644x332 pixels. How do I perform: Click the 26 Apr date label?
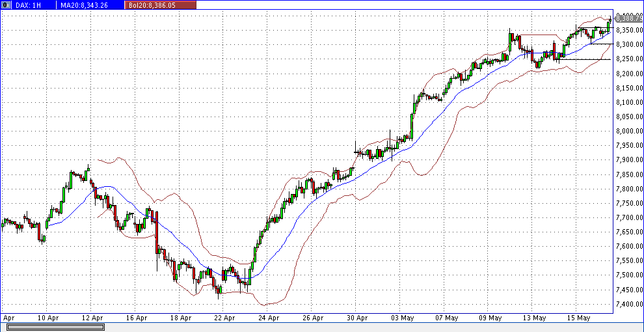pos(313,318)
